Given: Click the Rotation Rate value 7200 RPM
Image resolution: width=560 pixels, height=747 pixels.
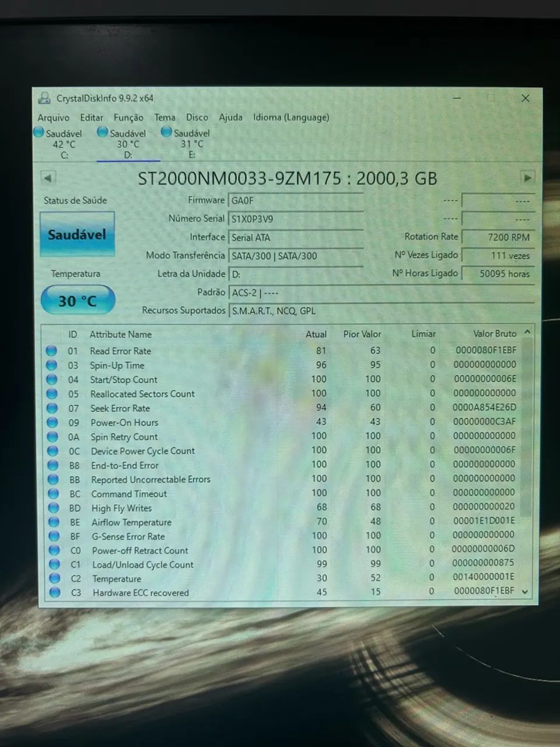Looking at the screenshot, I should pyautogui.click(x=498, y=237).
